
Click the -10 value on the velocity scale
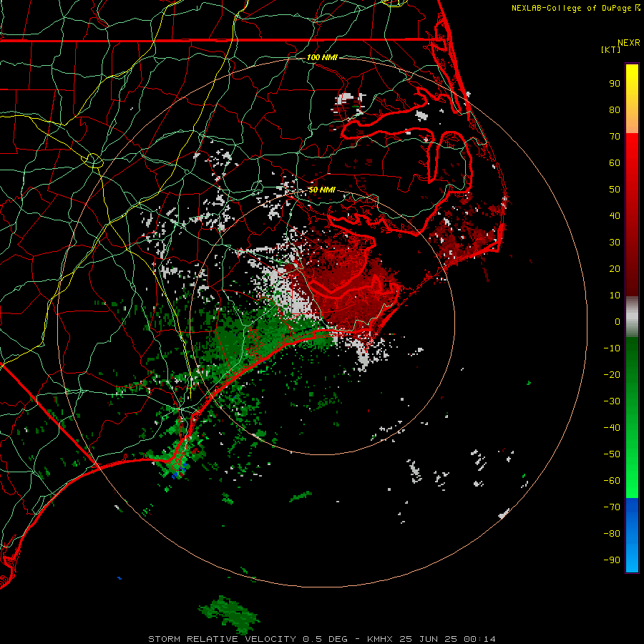coord(612,348)
